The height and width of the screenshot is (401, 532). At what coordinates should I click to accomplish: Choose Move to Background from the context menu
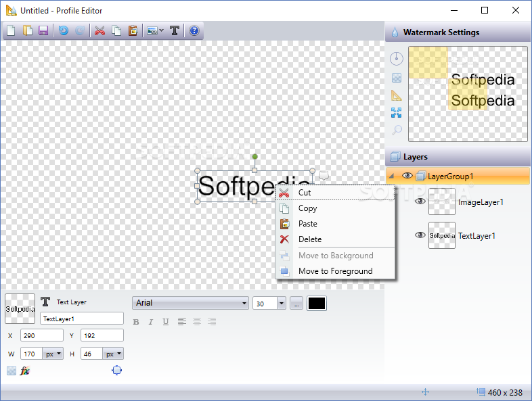[335, 256]
